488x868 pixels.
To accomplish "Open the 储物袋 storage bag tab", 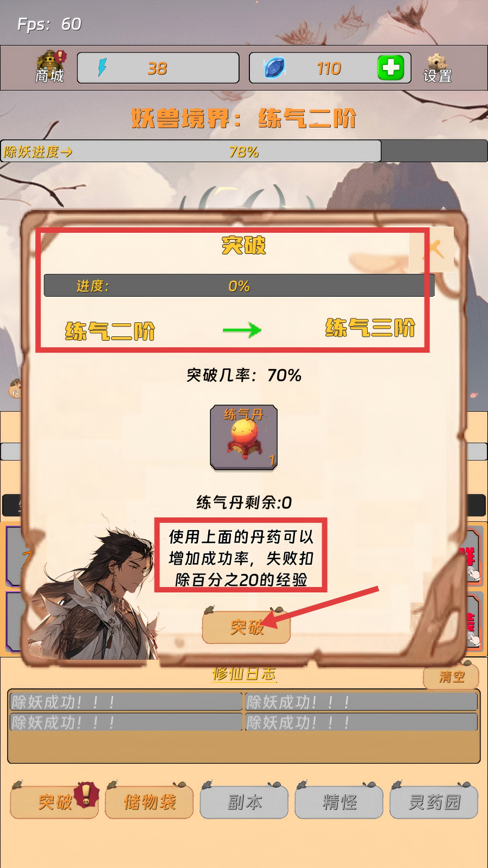I will [149, 801].
